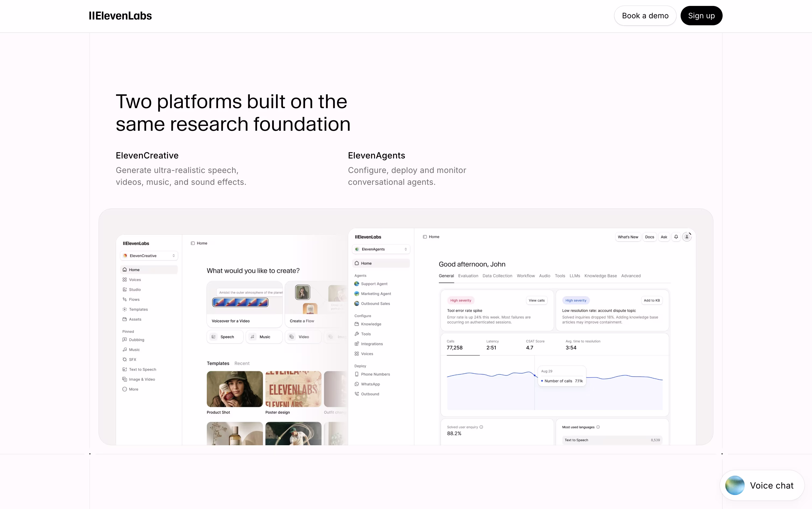Screen dimensions: 812x509
Task: Select the Workflow tab
Action: (526, 276)
